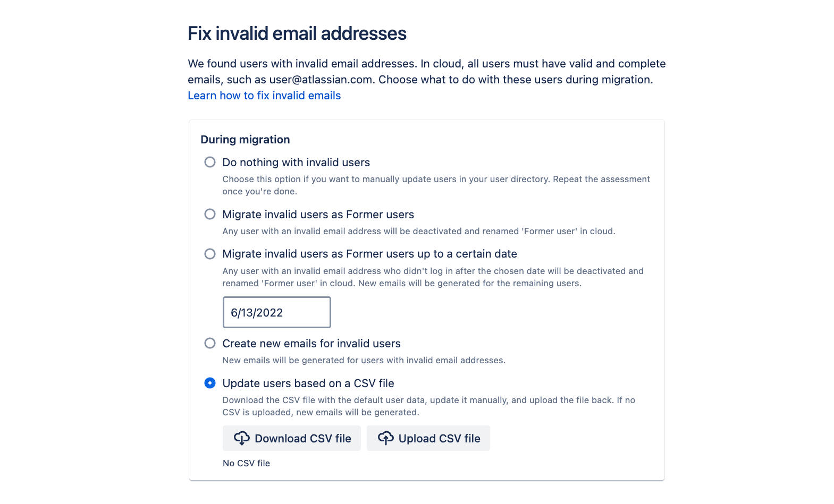Click the 'Do nothing with invalid users' label text

pyautogui.click(x=296, y=162)
